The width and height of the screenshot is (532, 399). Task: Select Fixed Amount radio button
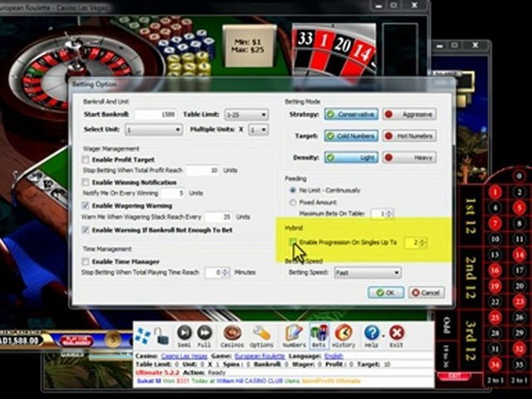293,203
